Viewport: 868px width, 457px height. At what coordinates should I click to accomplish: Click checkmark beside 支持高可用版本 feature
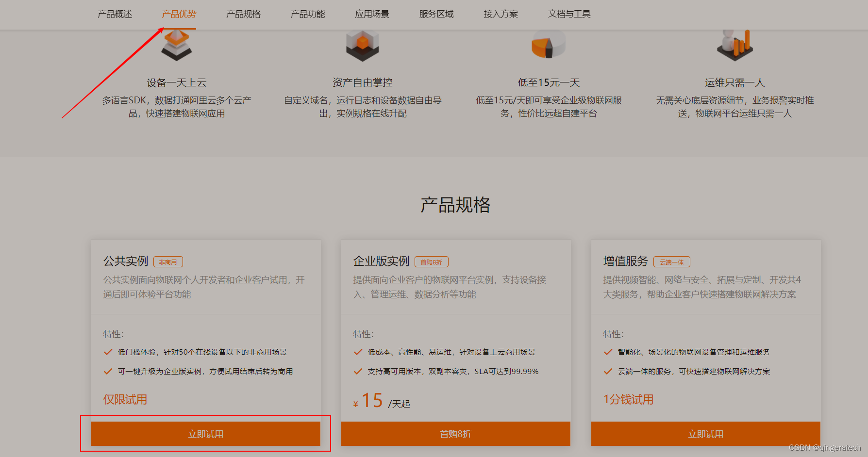tap(358, 372)
